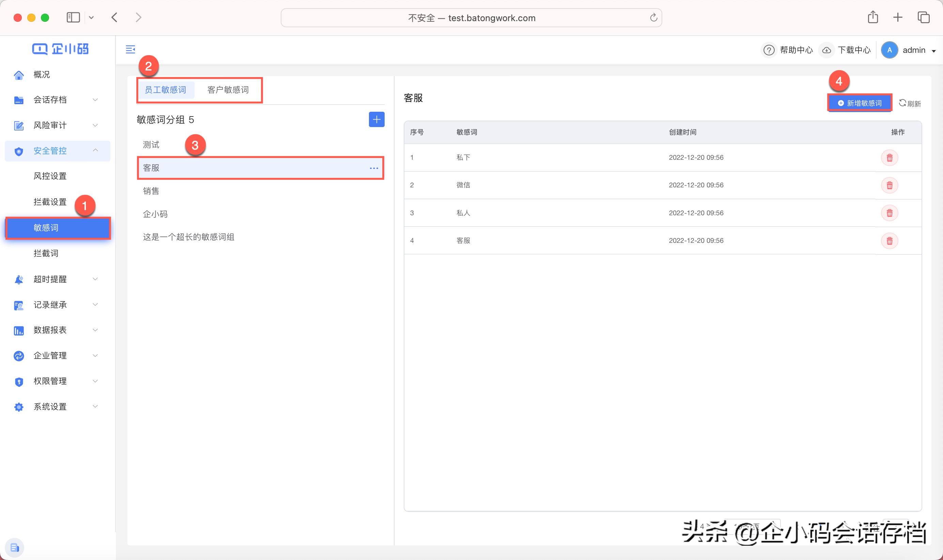The image size is (943, 560).
Task: Click the 新增敏感词 button
Action: [859, 102]
